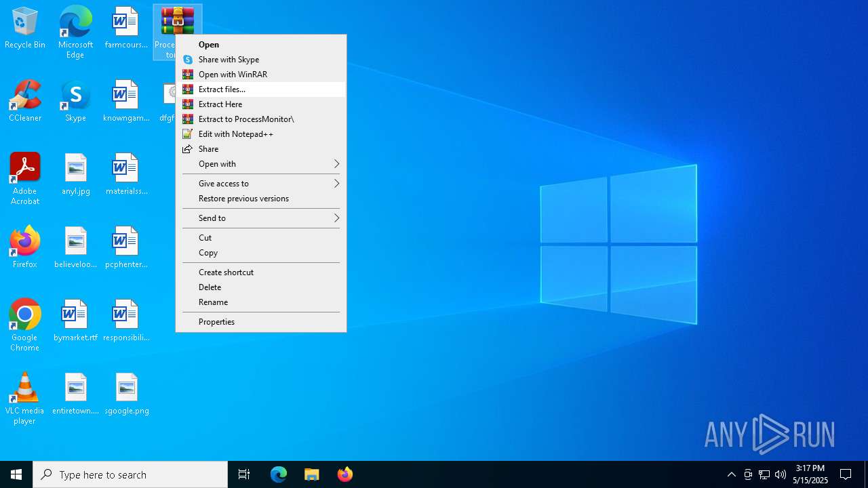Open File Explorer from the taskbar
The width and height of the screenshot is (868, 488).
coord(312,474)
